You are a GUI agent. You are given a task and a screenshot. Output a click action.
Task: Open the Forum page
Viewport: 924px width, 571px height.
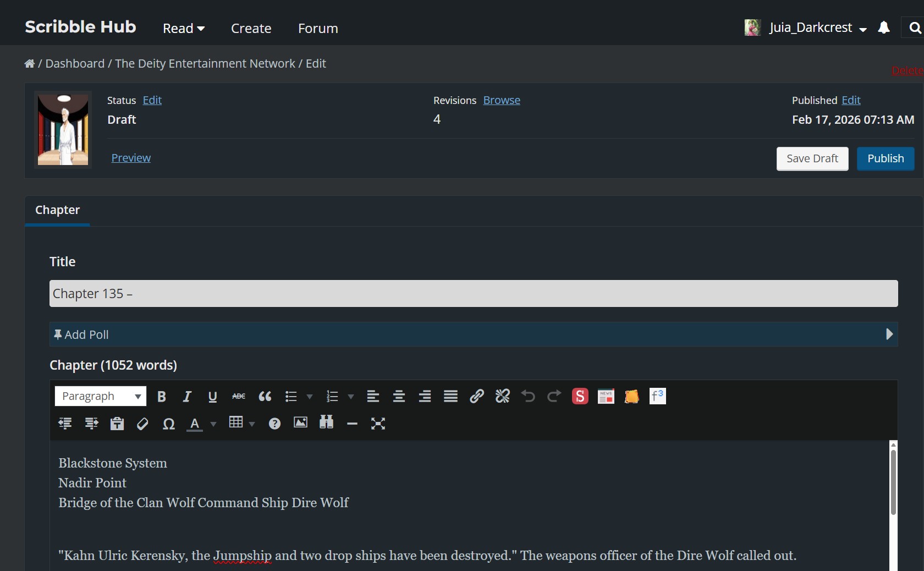318,29
